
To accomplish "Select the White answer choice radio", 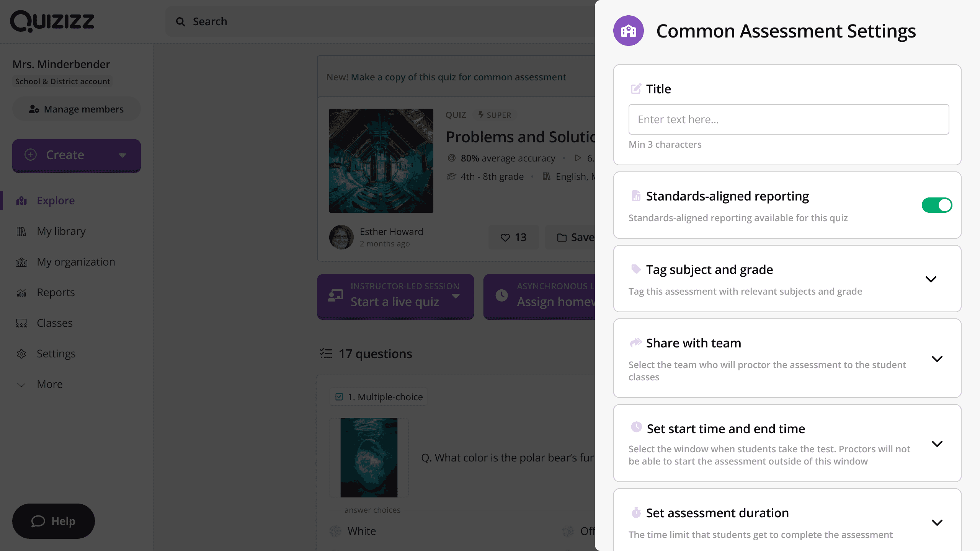I will tap(335, 531).
